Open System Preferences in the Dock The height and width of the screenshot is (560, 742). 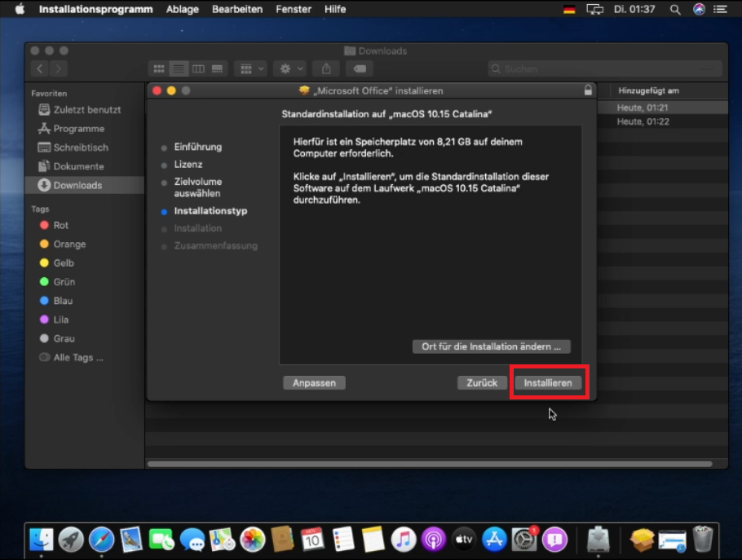(524, 539)
